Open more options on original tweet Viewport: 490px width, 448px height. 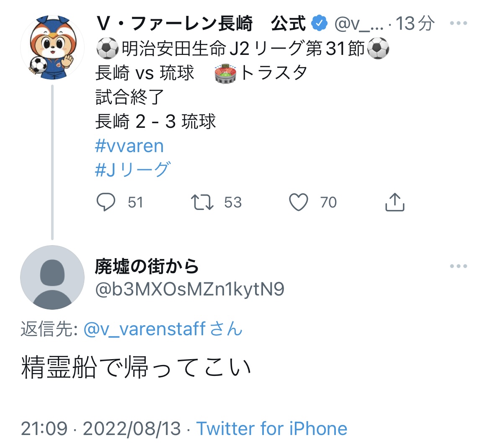point(458,23)
